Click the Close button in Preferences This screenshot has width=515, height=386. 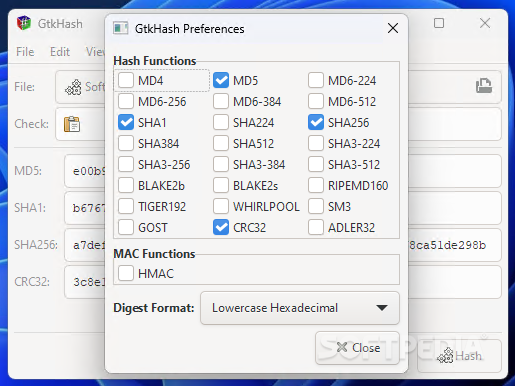click(x=357, y=348)
